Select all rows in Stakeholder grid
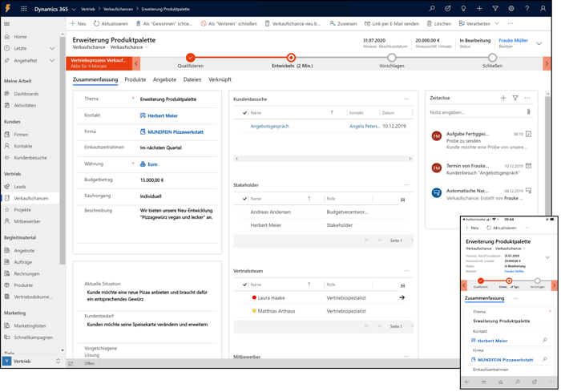The width and height of the screenshot is (561, 392). [x=244, y=199]
